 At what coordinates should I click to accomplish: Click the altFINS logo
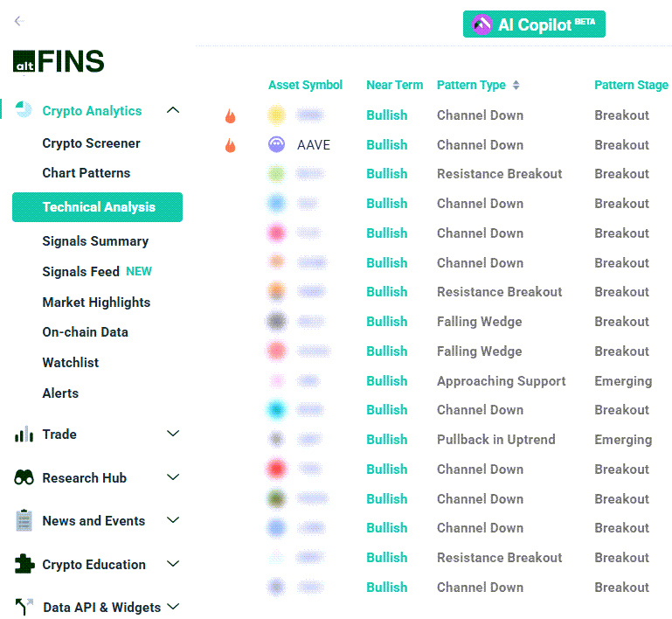(59, 61)
